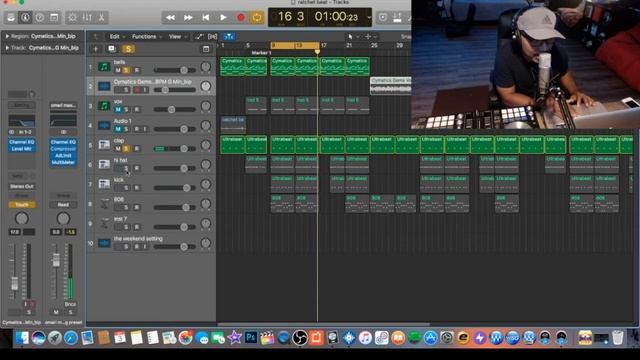Open the Command-click tool menu
640x360 pixels.
pyautogui.click(x=370, y=37)
